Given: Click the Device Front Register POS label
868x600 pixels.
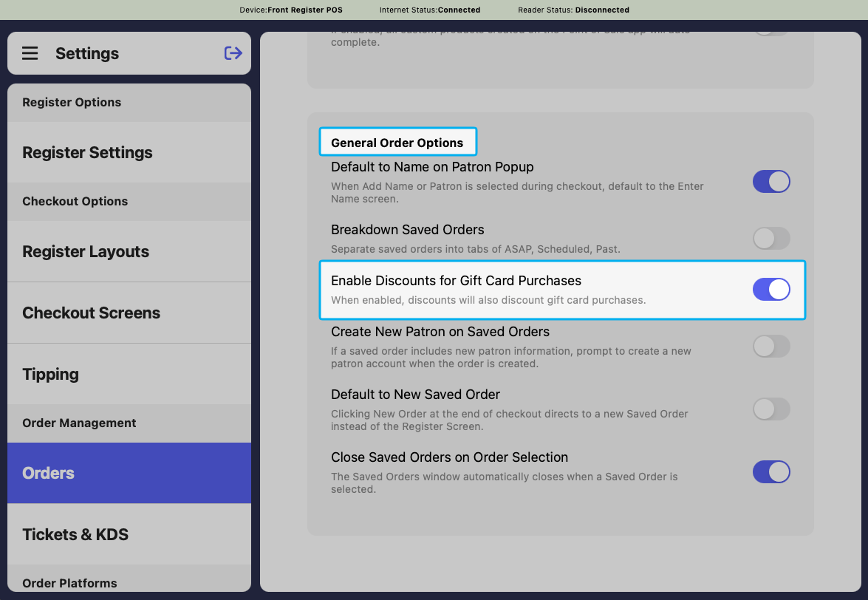Looking at the screenshot, I should tap(291, 10).
